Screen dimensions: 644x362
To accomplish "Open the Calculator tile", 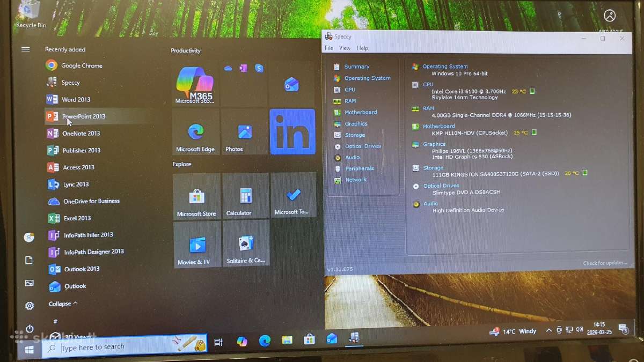I will pos(245,196).
